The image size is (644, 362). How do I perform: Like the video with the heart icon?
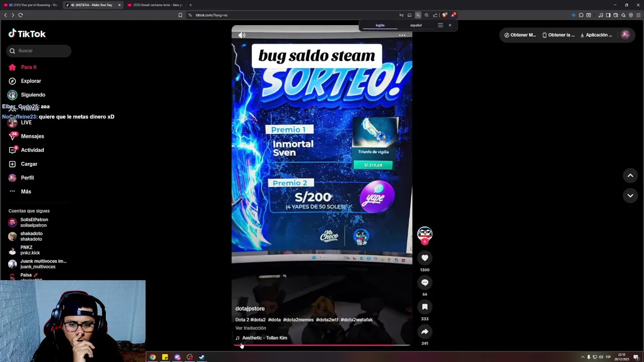click(425, 258)
